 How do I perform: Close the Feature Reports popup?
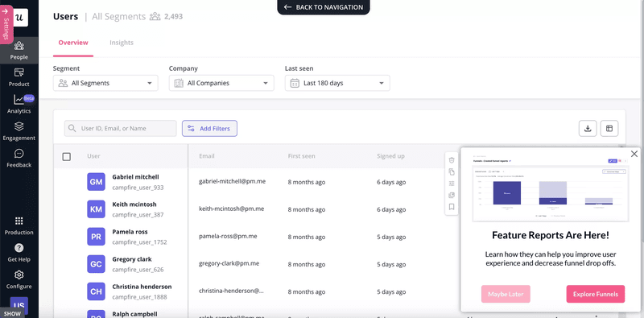[634, 154]
